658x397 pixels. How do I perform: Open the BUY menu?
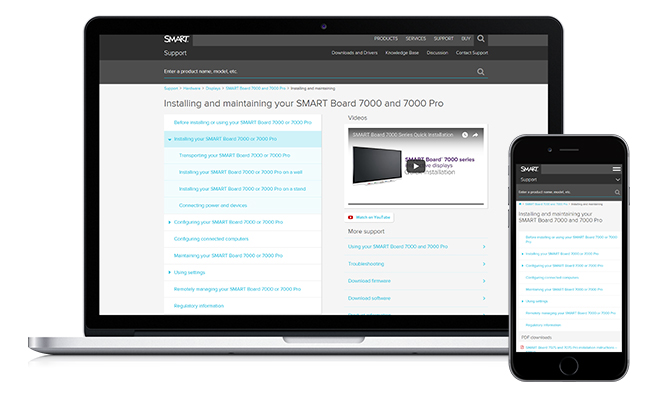pos(466,39)
